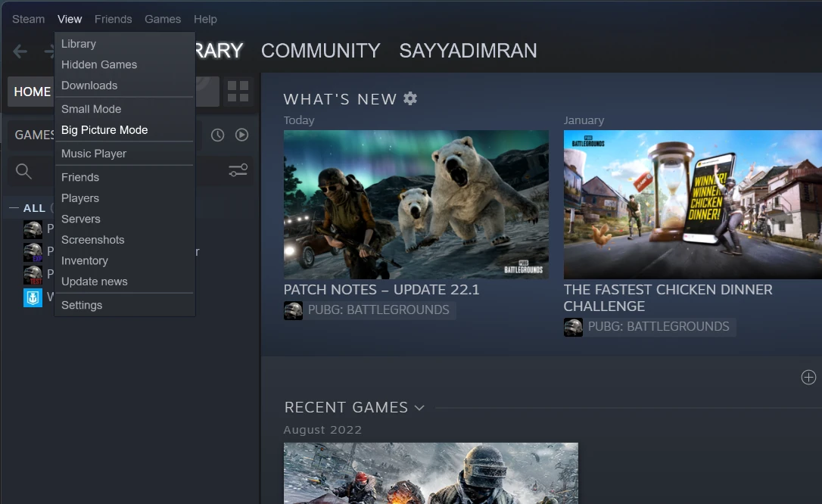Click the play icon beside the clock
The height and width of the screenshot is (504, 822).
(x=241, y=134)
